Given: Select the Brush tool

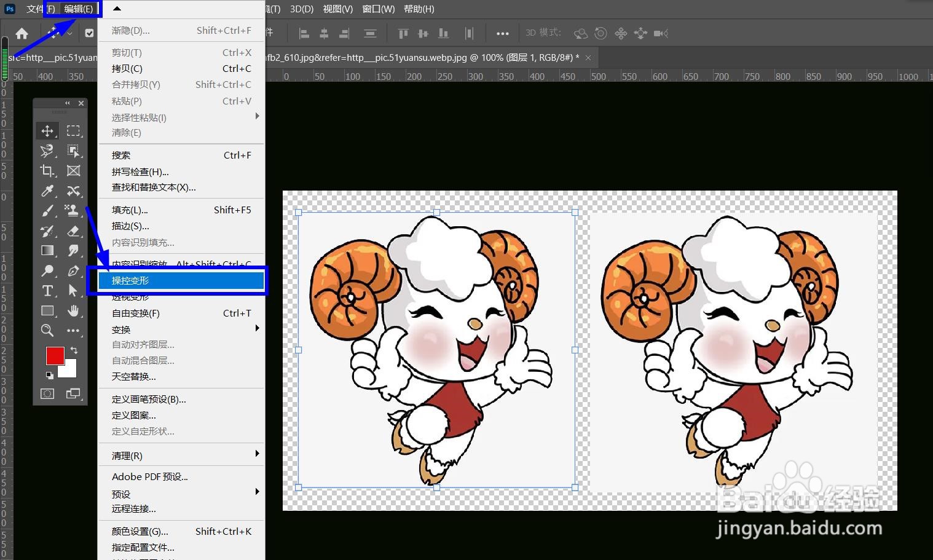Looking at the screenshot, I should [47, 211].
